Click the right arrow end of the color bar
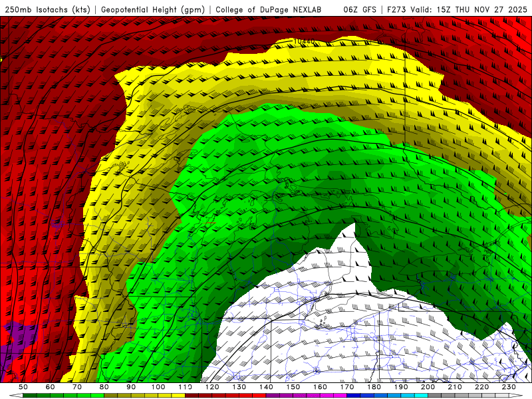The width and height of the screenshot is (532, 399). pos(516,396)
